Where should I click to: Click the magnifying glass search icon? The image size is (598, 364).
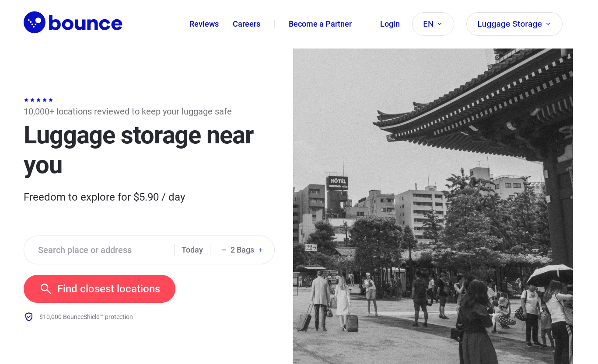tap(46, 289)
